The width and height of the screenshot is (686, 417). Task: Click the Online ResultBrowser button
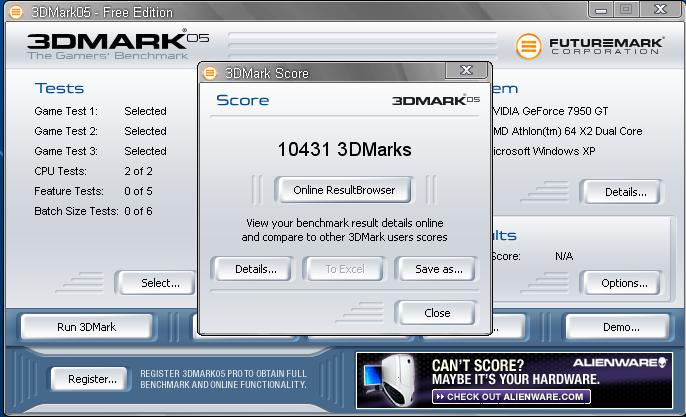[343, 190]
